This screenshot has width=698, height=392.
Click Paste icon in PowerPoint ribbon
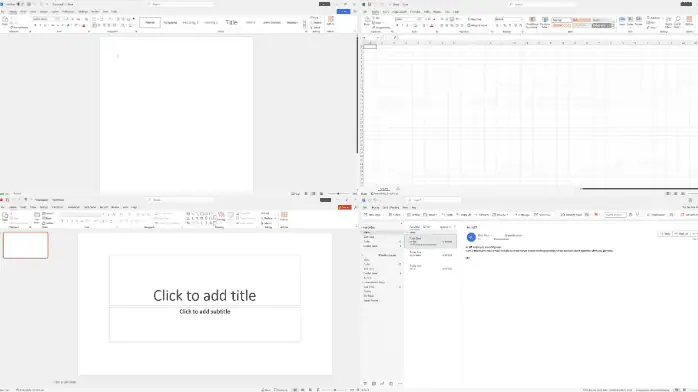point(5,217)
